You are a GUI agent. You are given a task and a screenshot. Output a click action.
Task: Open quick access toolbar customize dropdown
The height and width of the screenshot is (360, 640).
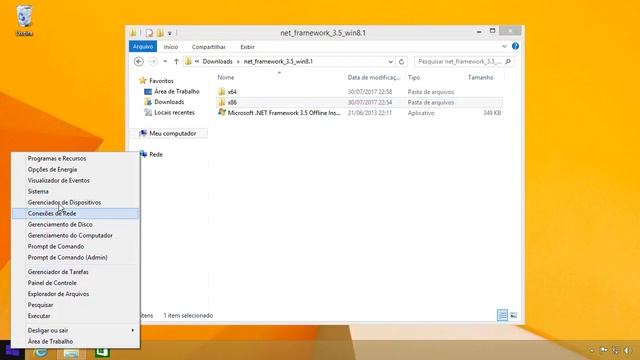pos(170,33)
